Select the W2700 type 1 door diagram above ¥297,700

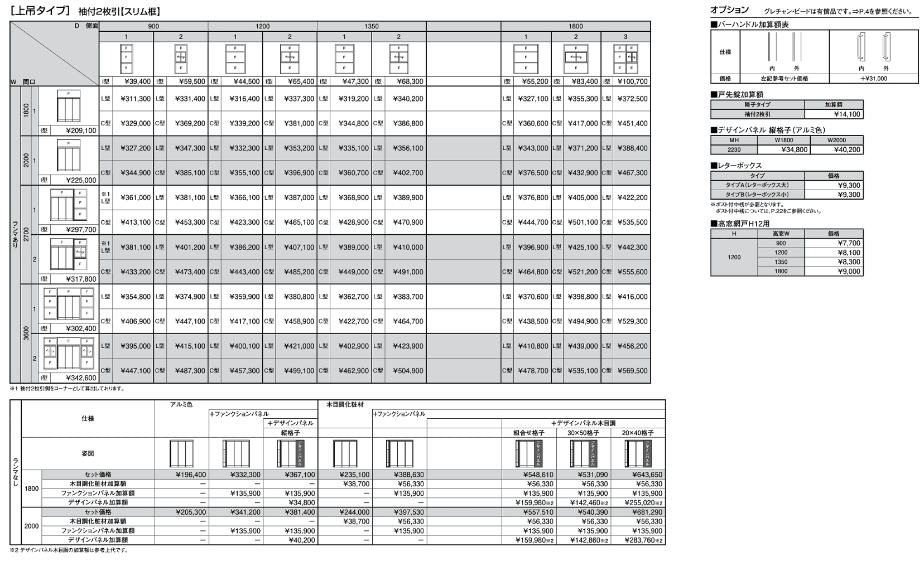coord(69,205)
